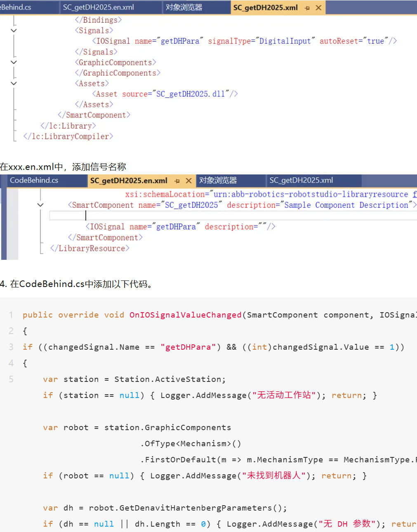Click empty cursor line above IOSignal description

(206, 215)
